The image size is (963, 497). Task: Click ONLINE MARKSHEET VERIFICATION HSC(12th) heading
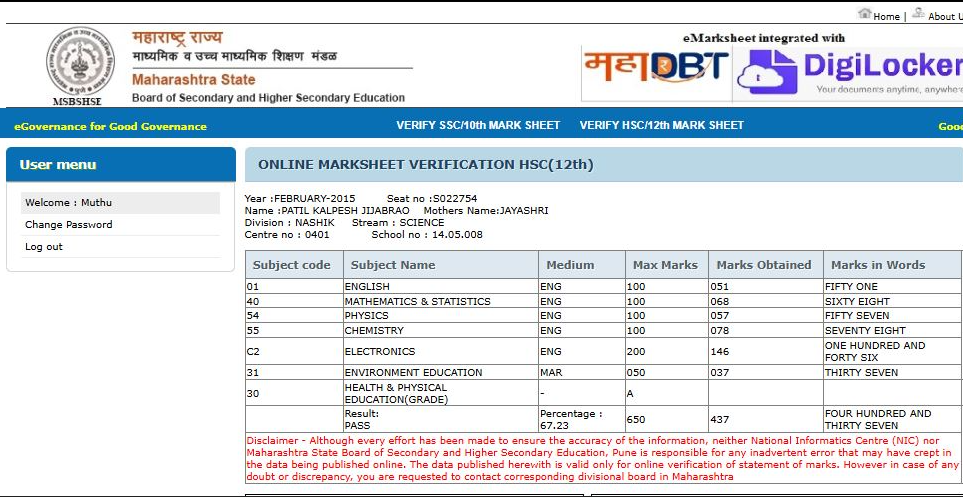[426, 165]
